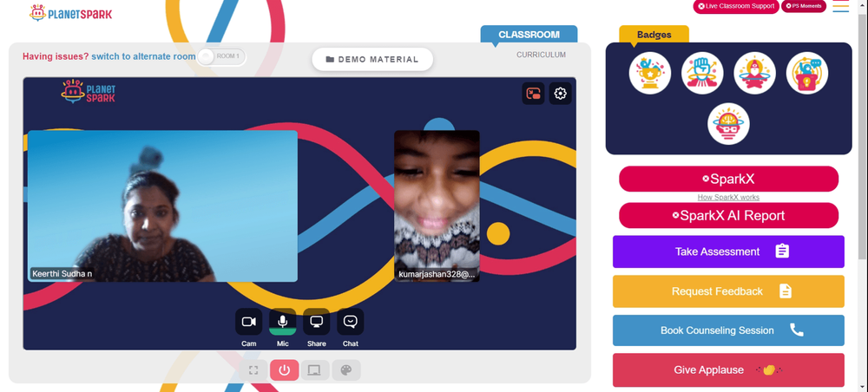
Task: Switch to the CURRICULUM tab
Action: tap(541, 55)
